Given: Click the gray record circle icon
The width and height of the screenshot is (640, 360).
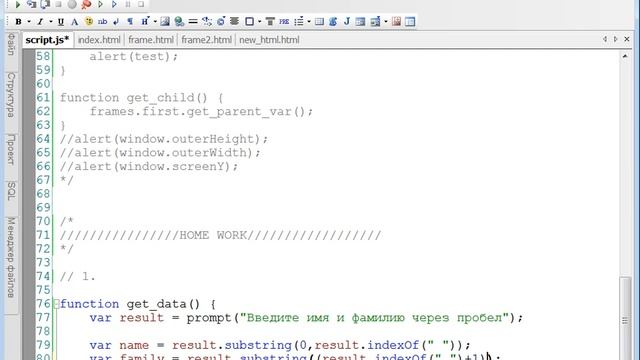Looking at the screenshot, I should pyautogui.click(x=72, y=4).
